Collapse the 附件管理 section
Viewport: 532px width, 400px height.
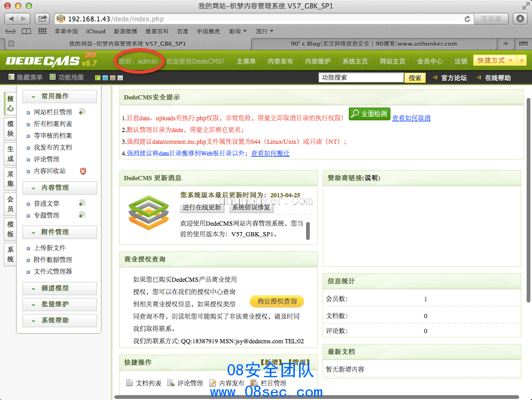(60, 232)
